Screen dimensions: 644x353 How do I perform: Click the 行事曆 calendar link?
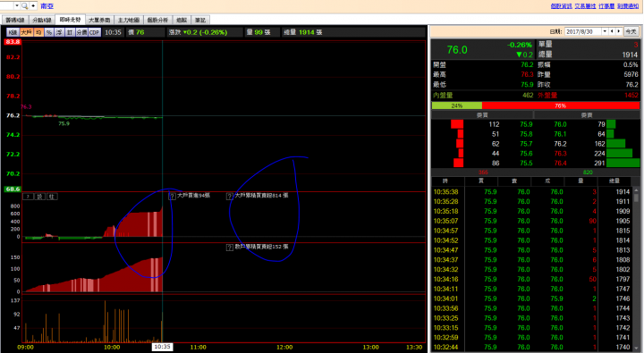606,6
